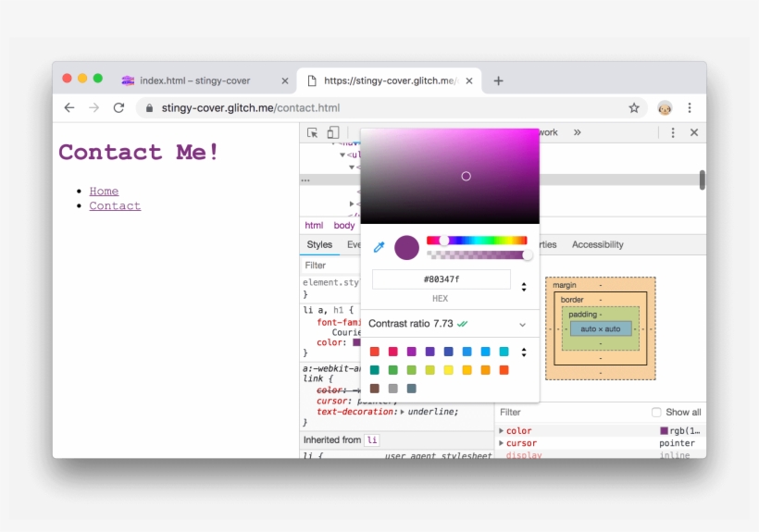Choose the teal palette swatch

point(374,370)
